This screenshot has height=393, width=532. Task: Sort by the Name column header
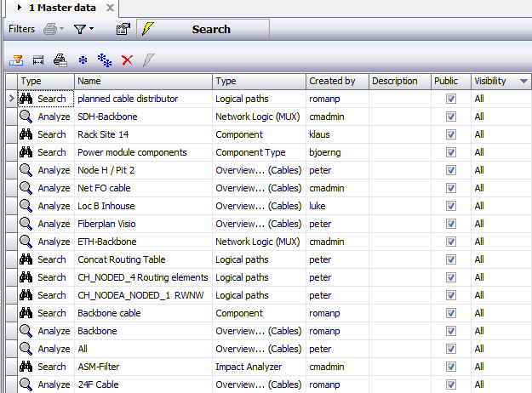point(143,81)
